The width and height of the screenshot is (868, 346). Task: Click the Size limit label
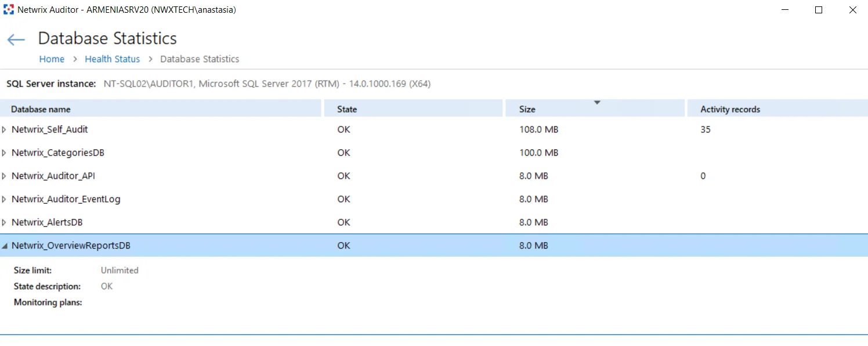pos(33,270)
